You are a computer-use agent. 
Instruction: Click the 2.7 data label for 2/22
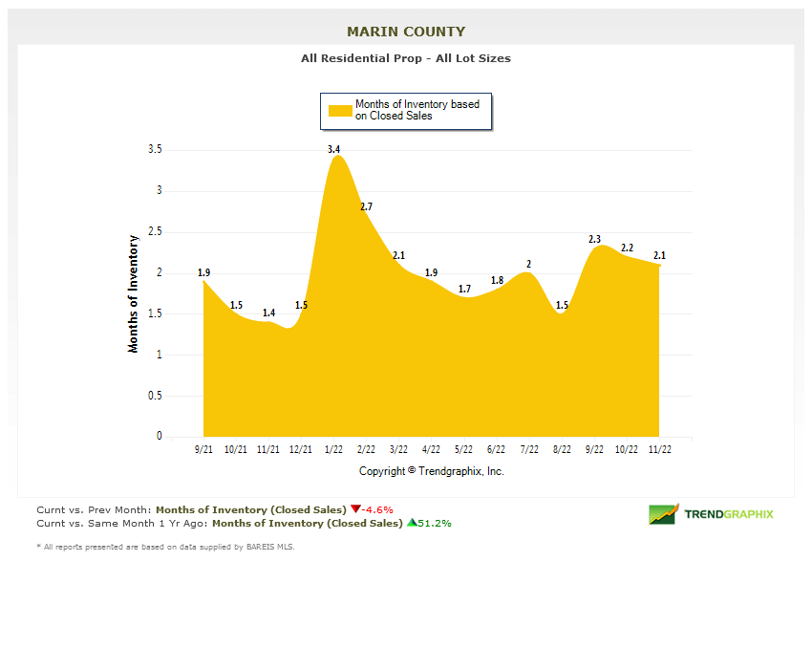366,206
